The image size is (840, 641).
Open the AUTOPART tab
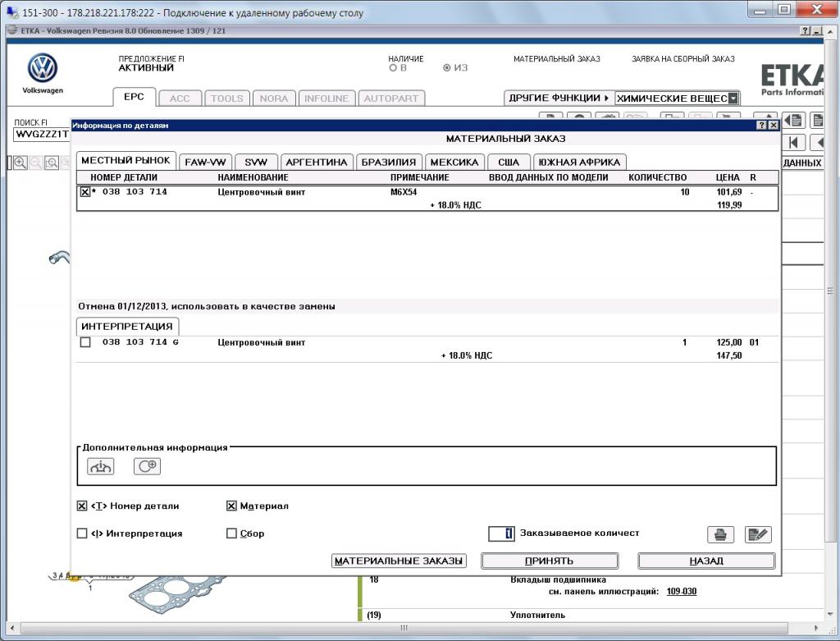tap(391, 98)
